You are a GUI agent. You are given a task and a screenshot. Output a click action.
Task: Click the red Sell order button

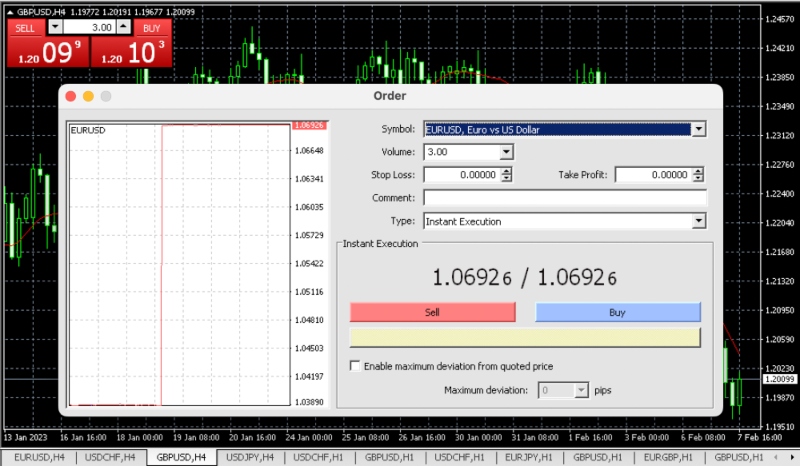coord(432,312)
